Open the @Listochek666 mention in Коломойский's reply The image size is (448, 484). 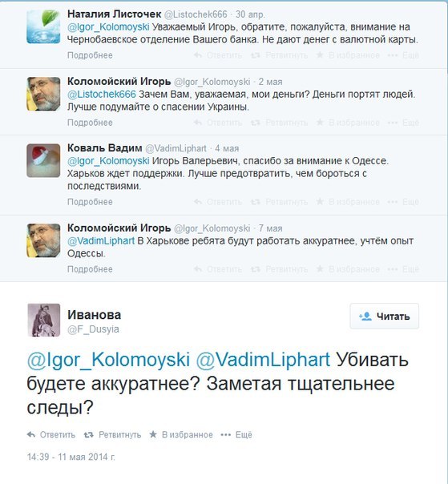(x=102, y=94)
